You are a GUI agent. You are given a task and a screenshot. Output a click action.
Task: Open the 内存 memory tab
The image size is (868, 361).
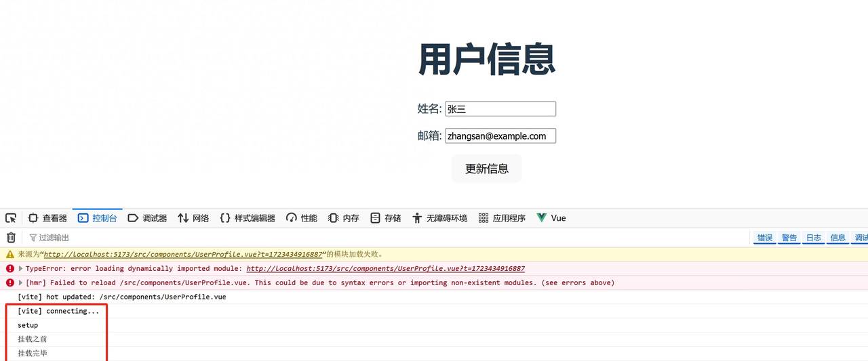pos(344,218)
